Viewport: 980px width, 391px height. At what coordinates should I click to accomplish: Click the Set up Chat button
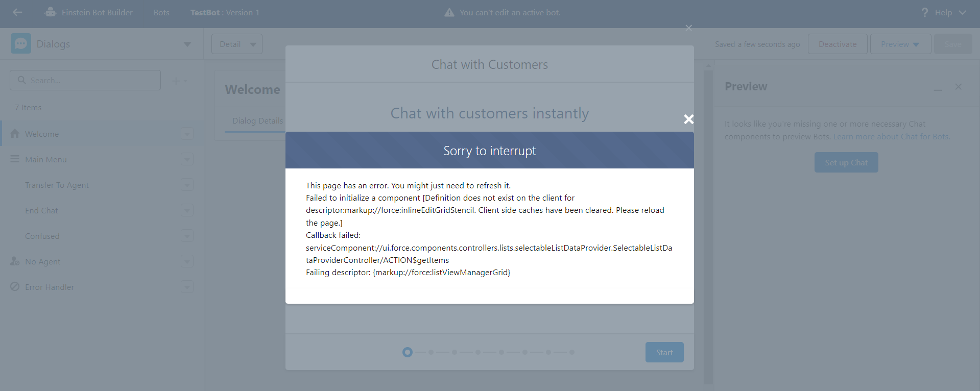846,162
